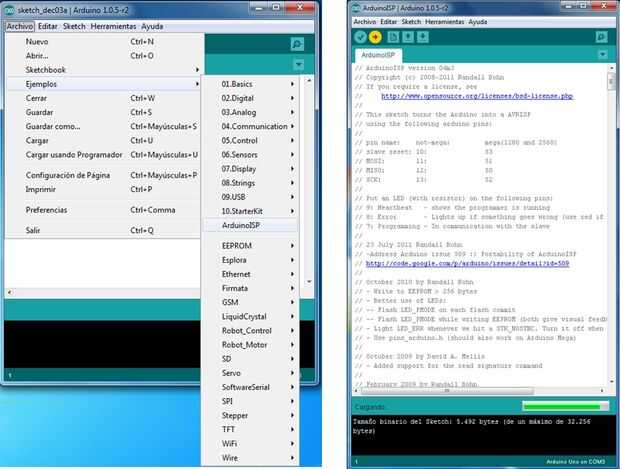Open Archivo menu in sketch_dec03a window
This screenshot has height=469, width=620.
pyautogui.click(x=20, y=26)
